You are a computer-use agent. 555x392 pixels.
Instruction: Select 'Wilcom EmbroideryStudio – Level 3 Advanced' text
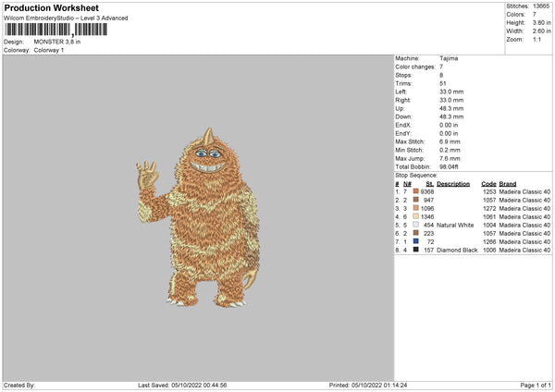coord(66,18)
